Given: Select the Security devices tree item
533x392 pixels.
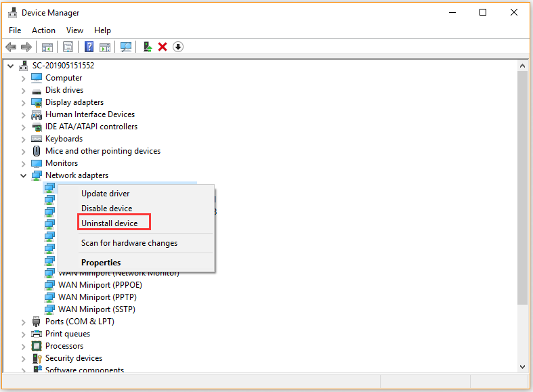Looking at the screenshot, I should (x=74, y=358).
